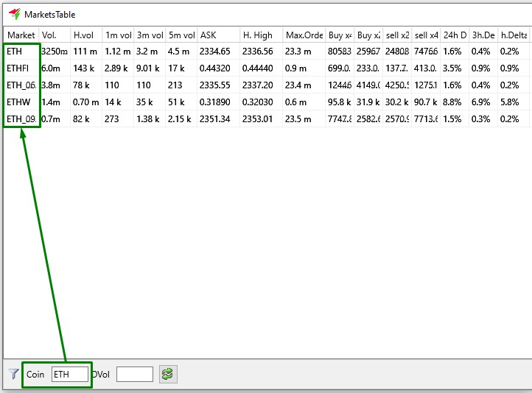The height and width of the screenshot is (393, 532).
Task: Click the 8.8% 24h delta cell
Action: tap(453, 102)
